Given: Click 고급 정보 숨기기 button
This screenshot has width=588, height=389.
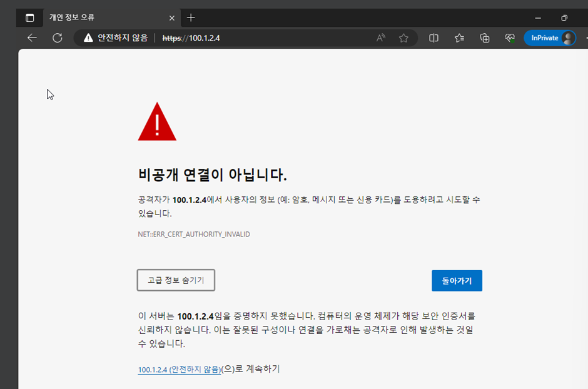Looking at the screenshot, I should 176,280.
